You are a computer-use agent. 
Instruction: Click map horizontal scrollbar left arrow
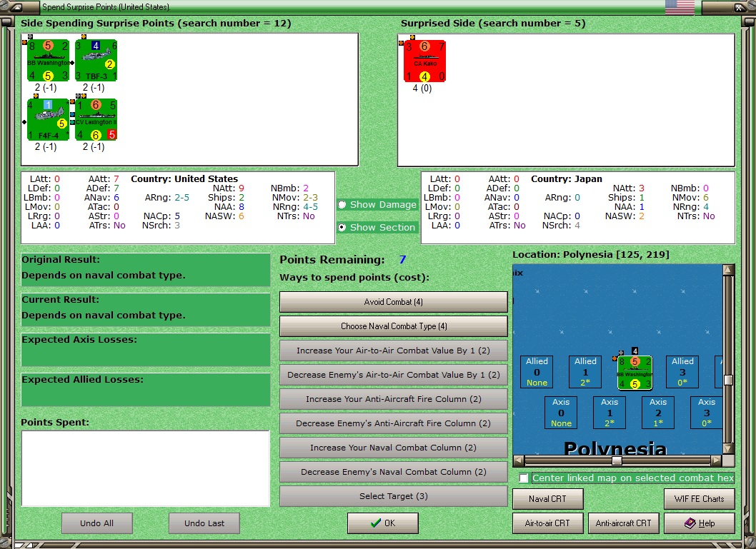[519, 460]
